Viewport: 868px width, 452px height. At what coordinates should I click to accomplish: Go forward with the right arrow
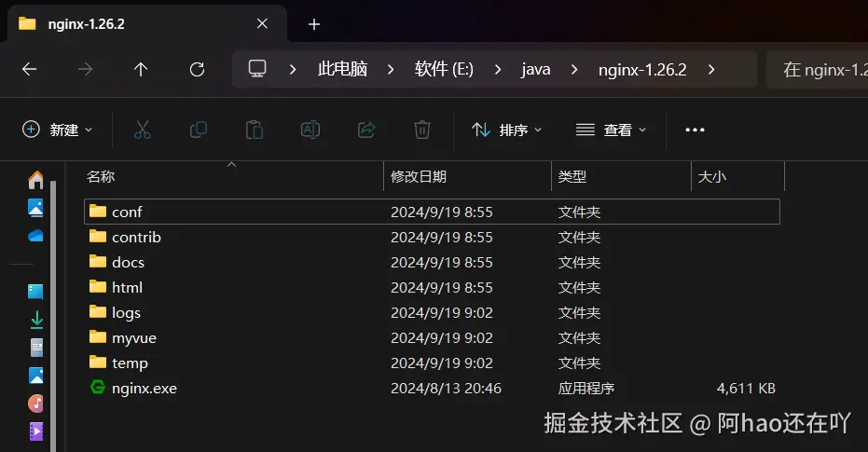tap(85, 69)
